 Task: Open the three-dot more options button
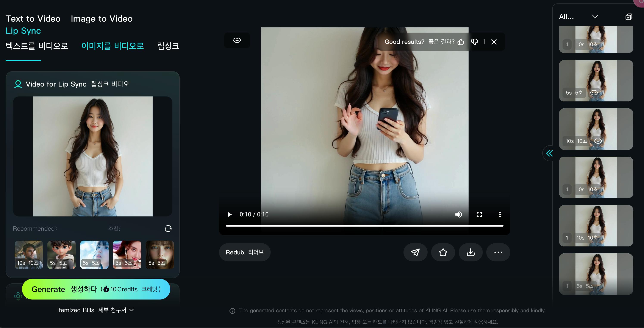click(x=498, y=252)
